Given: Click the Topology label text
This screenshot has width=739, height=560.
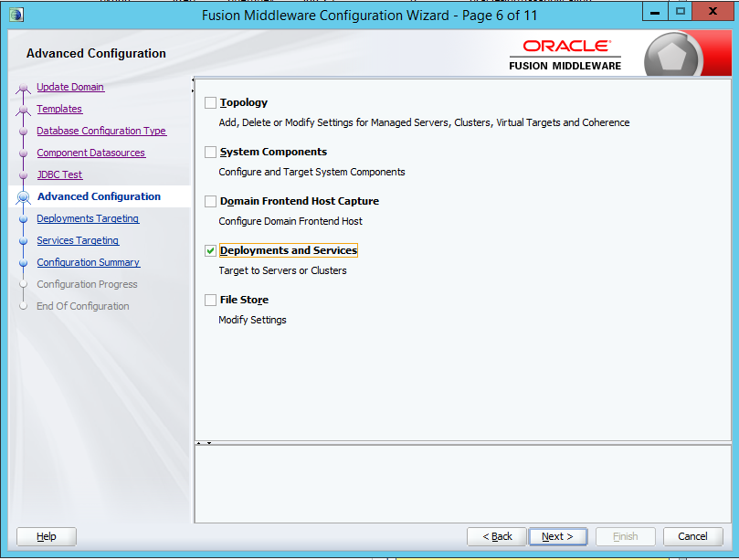Looking at the screenshot, I should pos(244,102).
